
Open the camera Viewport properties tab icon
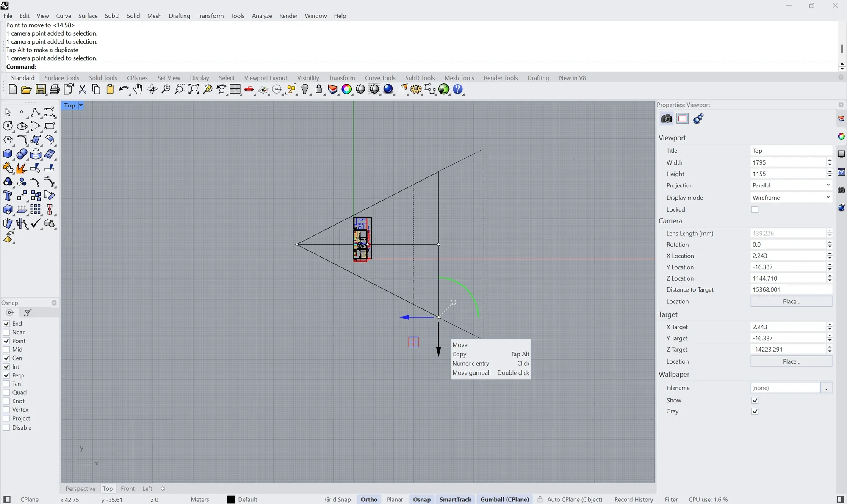(x=666, y=118)
